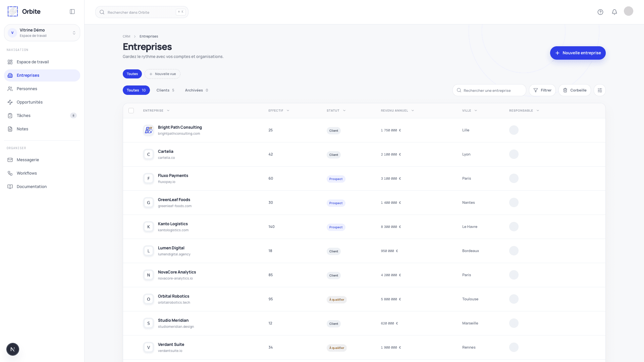Click the search magnifier icon in Orbite search

coord(102,12)
